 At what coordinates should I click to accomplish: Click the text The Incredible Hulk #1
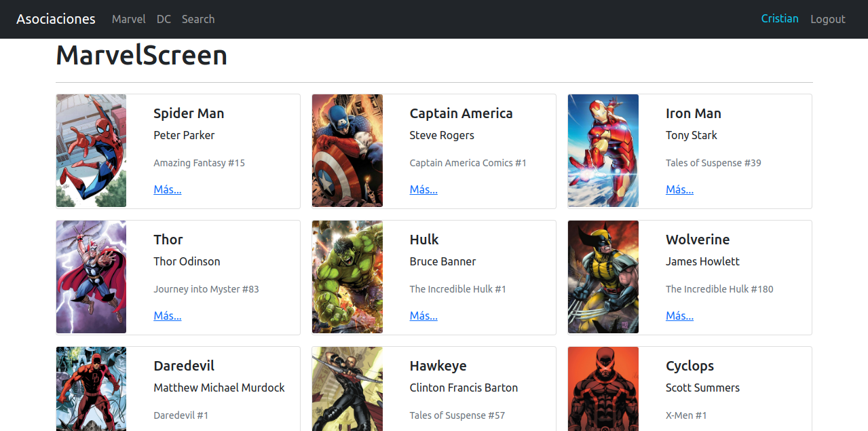tap(458, 289)
